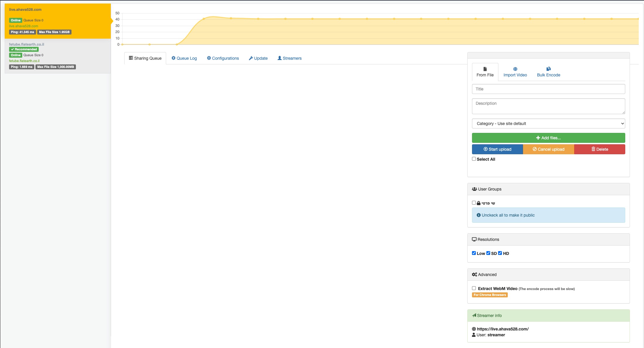
Task: Switch to the Queue Log tab
Action: tap(184, 58)
